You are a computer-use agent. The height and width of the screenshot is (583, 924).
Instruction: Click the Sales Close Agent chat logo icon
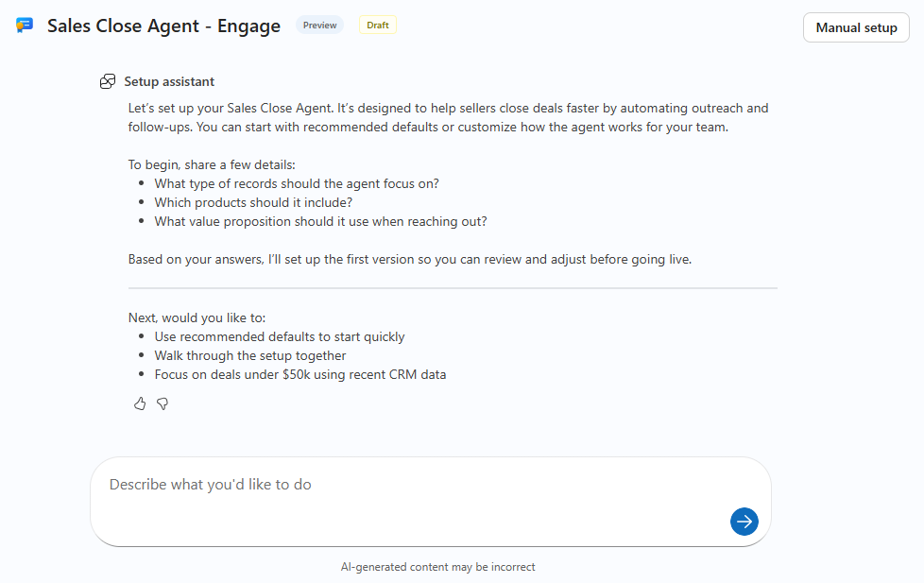[25, 26]
